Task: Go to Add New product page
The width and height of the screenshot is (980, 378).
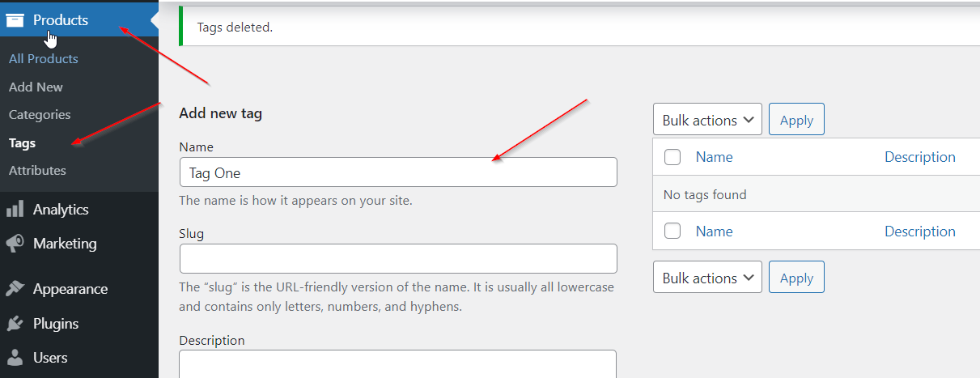Action: click(x=36, y=87)
